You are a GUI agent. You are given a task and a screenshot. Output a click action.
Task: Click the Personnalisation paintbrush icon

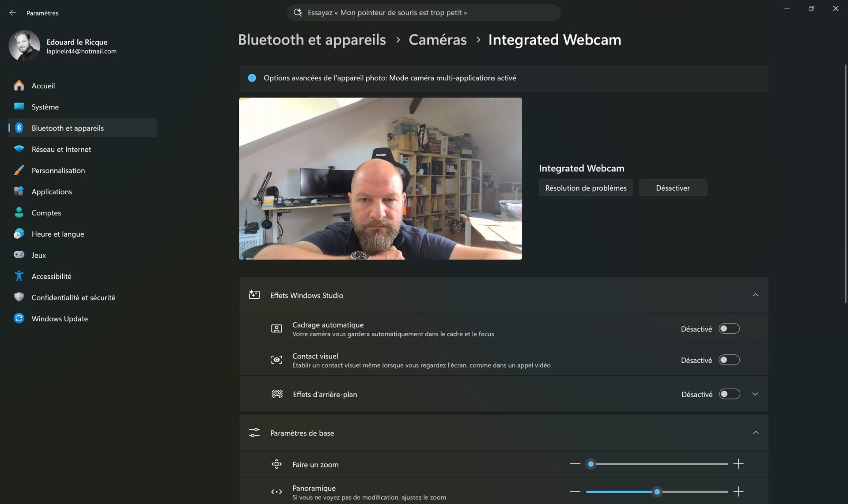click(19, 170)
